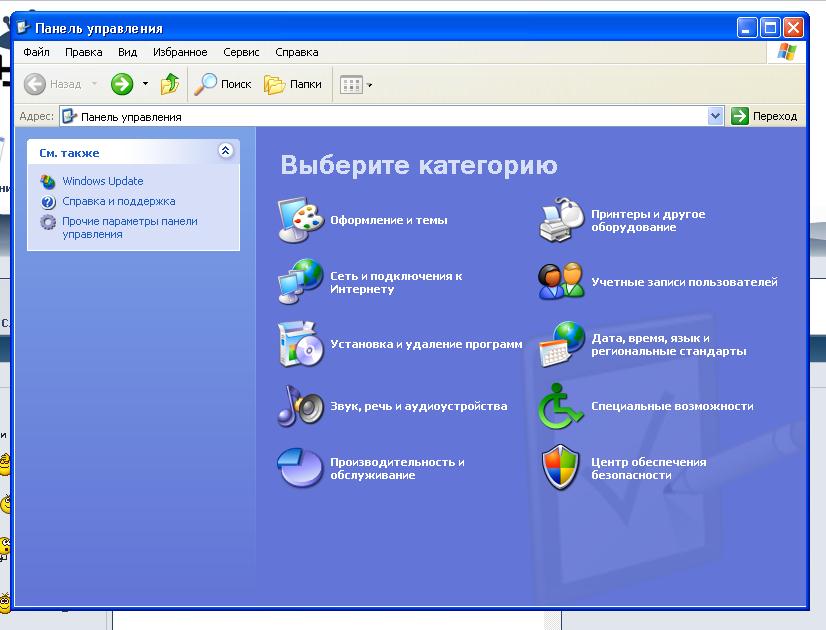Click the Up folder toolbar icon

pos(170,84)
